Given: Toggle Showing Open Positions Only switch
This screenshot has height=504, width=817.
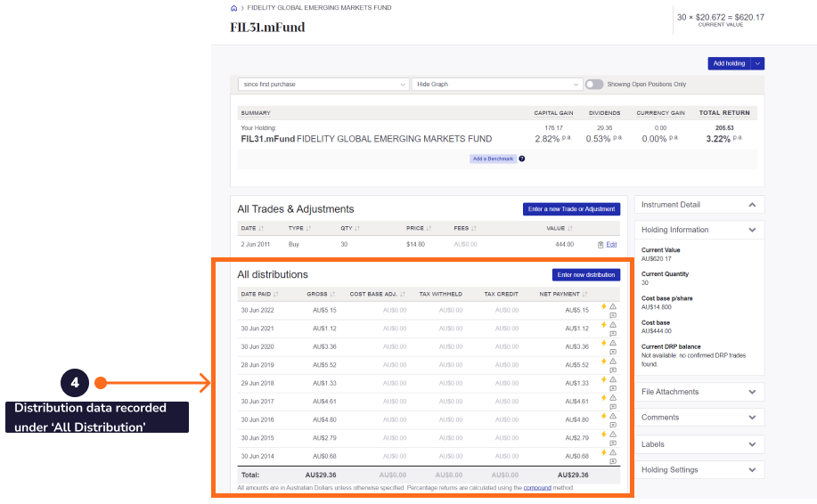Looking at the screenshot, I should point(594,85).
